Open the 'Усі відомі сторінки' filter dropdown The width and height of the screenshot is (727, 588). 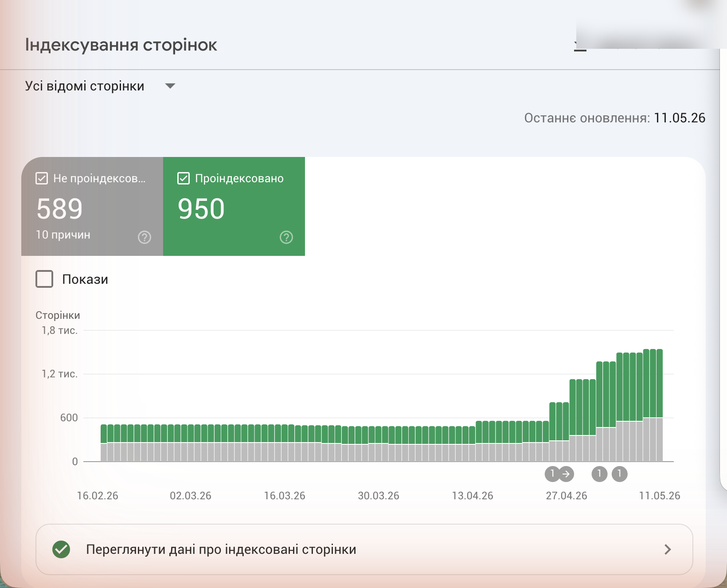(100, 86)
